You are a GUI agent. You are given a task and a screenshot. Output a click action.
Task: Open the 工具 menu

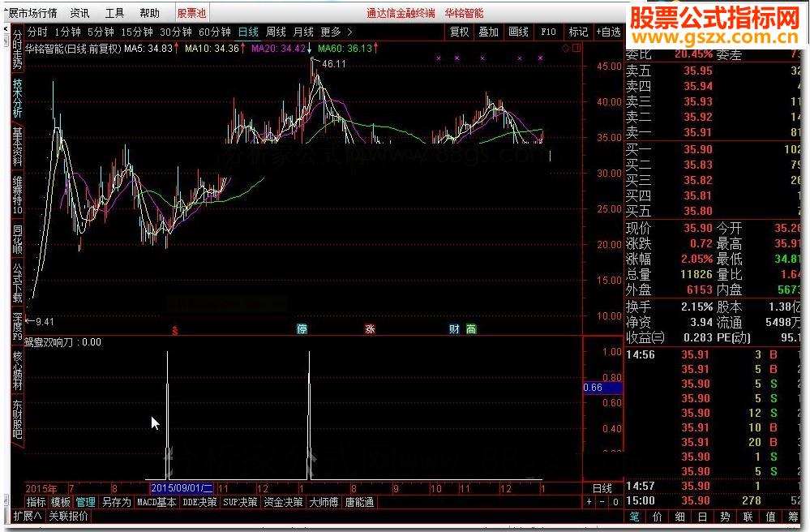(114, 13)
